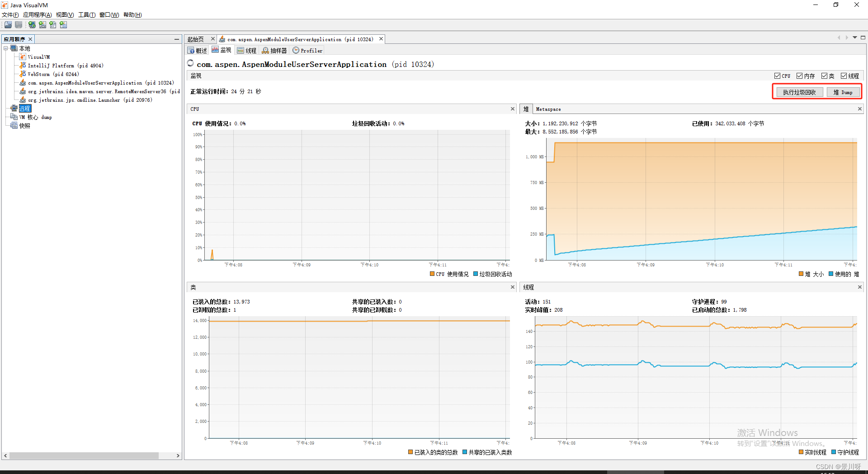
Task: Click the 远程 remote hosts icon
Action: [x=14, y=109]
